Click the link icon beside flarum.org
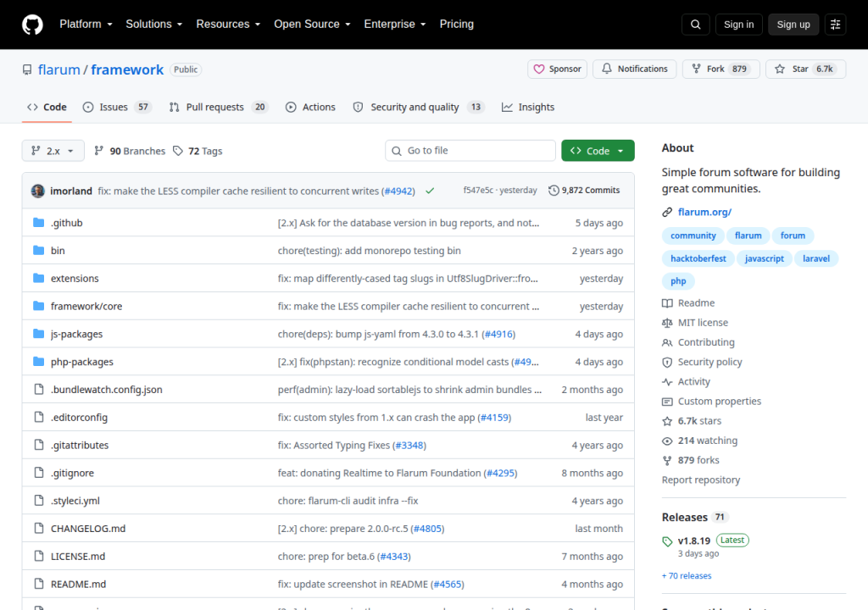 coord(667,212)
